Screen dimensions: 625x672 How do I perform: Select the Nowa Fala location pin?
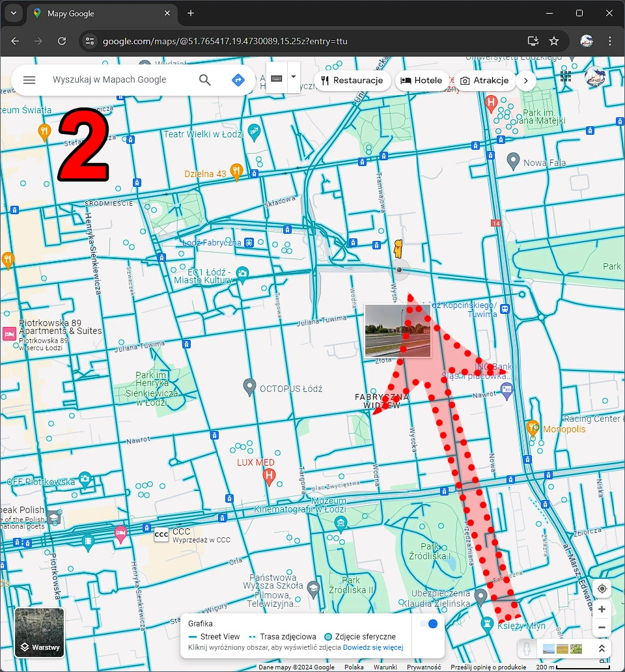(x=513, y=161)
